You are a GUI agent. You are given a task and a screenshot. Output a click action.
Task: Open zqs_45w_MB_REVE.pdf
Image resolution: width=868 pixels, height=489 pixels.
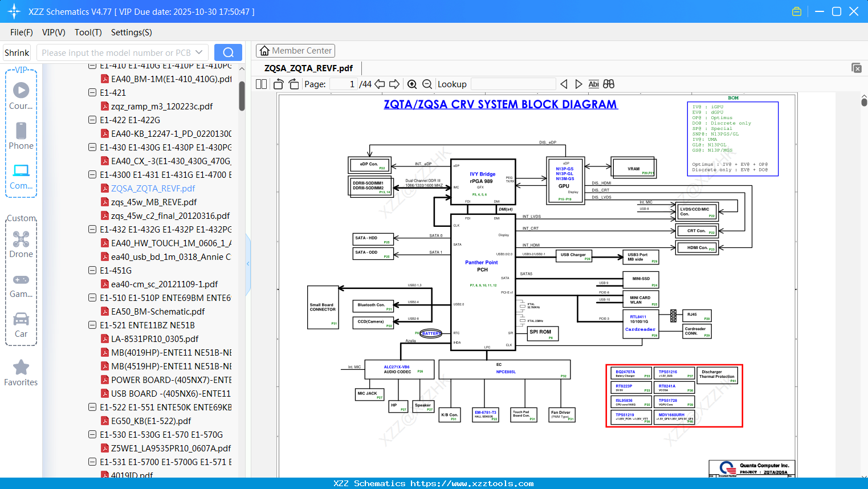click(154, 202)
